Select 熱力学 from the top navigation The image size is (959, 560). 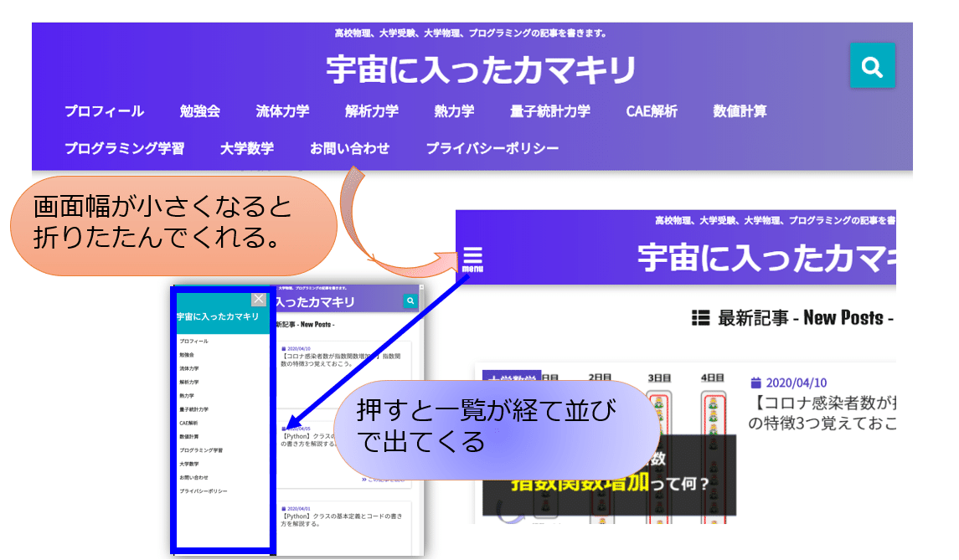tap(452, 110)
